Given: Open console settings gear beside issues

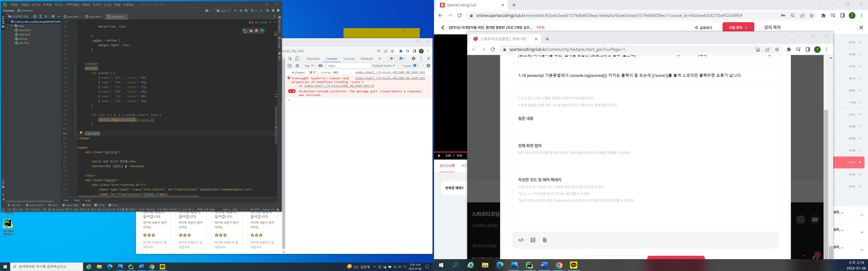Looking at the screenshot, I should pos(428,66).
